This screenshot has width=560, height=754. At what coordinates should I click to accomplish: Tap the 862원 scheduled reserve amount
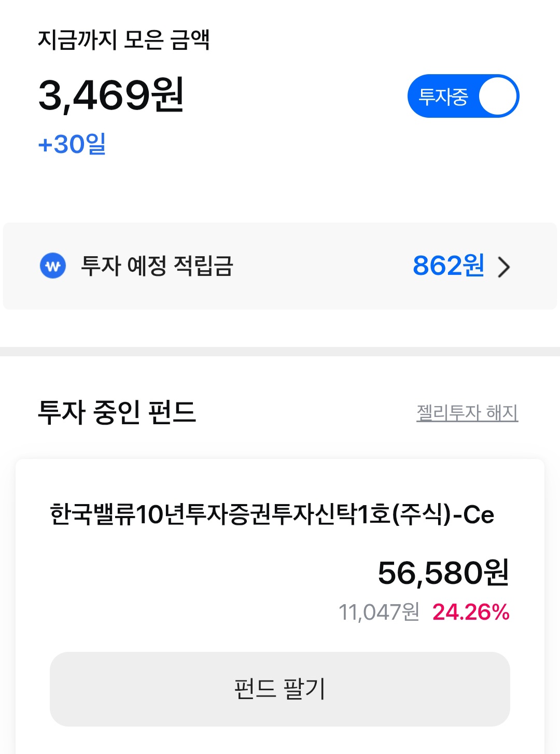tap(449, 266)
